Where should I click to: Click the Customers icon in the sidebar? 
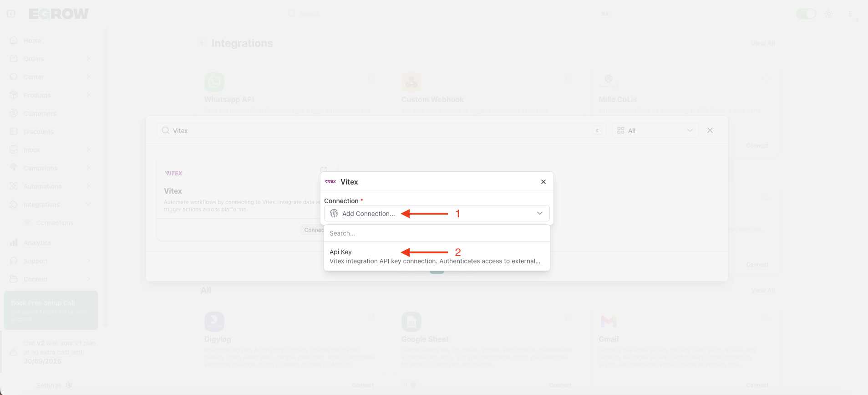pos(14,113)
